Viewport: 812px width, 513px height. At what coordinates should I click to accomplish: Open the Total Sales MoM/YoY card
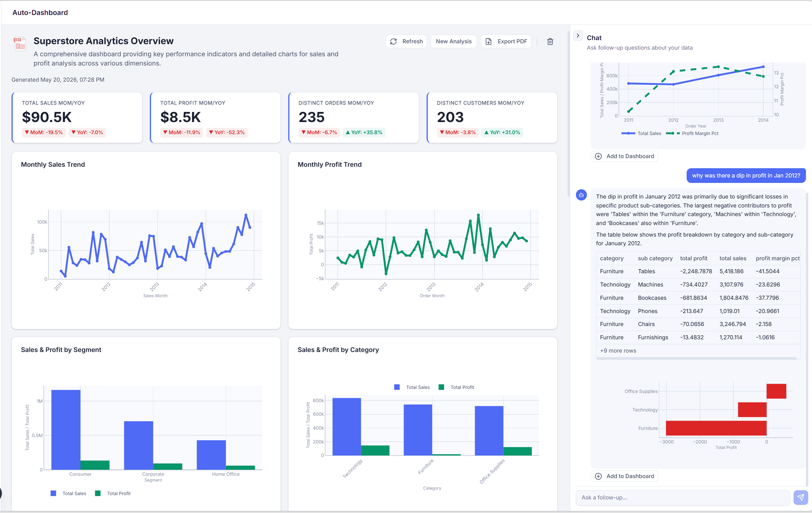click(x=77, y=117)
